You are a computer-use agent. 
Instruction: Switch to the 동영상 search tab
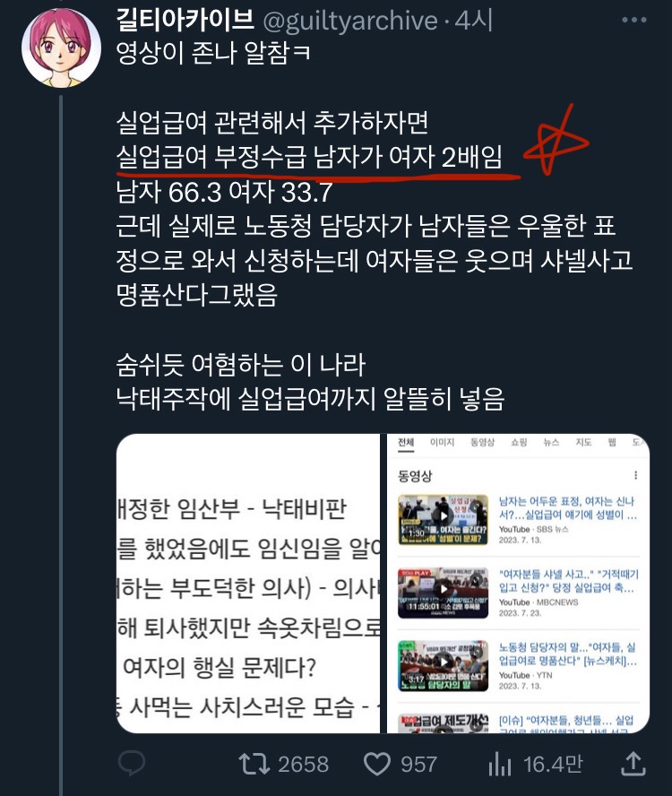[482, 442]
